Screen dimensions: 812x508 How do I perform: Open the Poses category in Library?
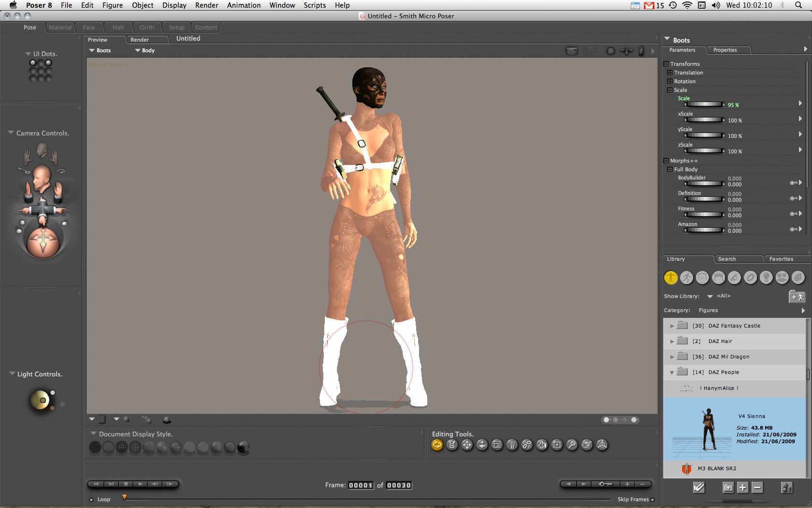686,278
